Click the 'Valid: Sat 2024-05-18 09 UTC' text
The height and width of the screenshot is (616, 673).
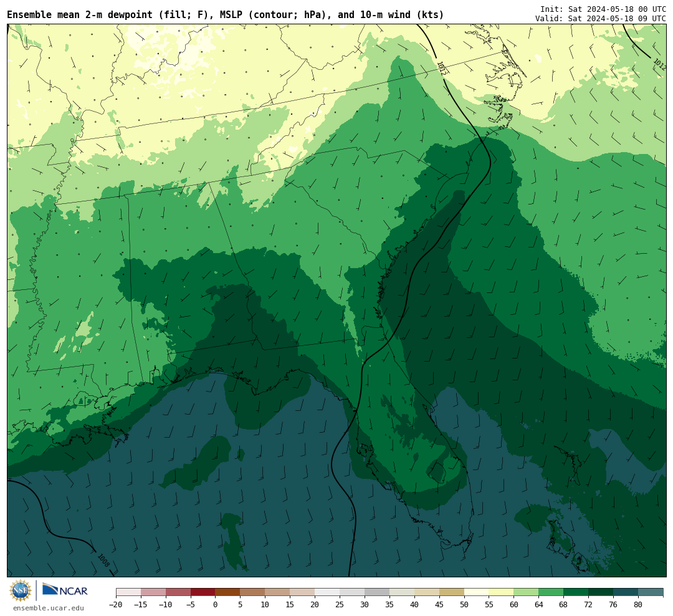[x=601, y=19]
